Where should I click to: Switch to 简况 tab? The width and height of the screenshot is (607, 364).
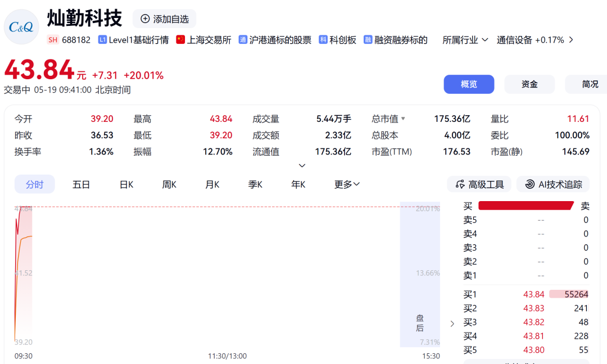pos(587,84)
